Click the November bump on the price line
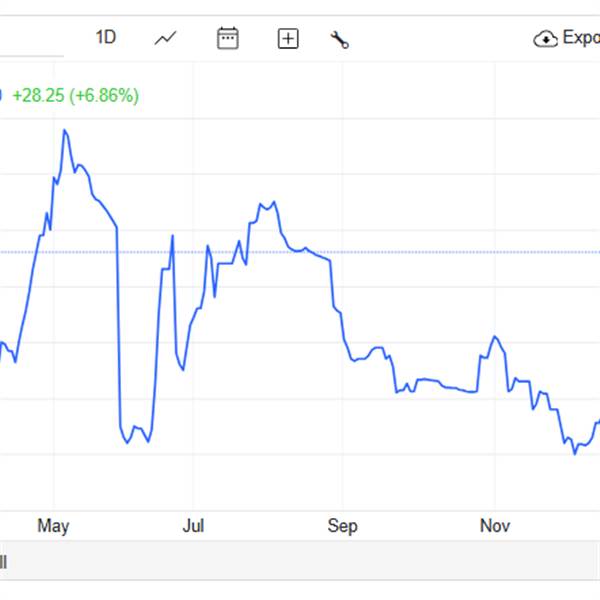 [494, 337]
